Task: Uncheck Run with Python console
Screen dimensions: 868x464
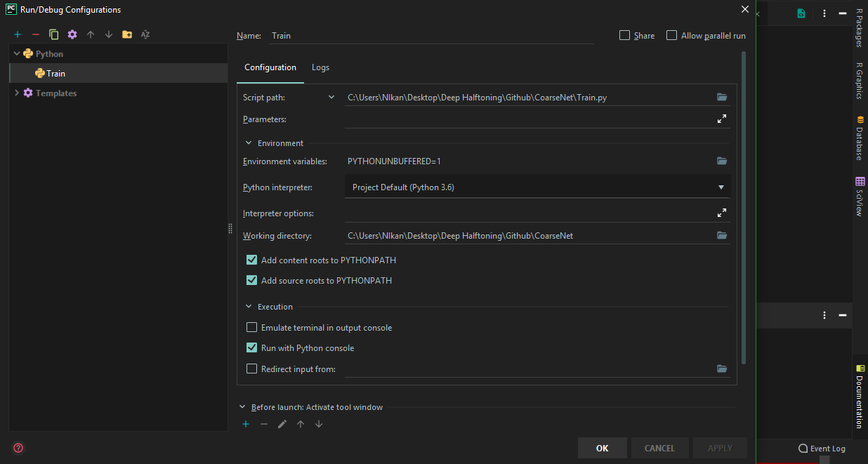Action: 252,347
